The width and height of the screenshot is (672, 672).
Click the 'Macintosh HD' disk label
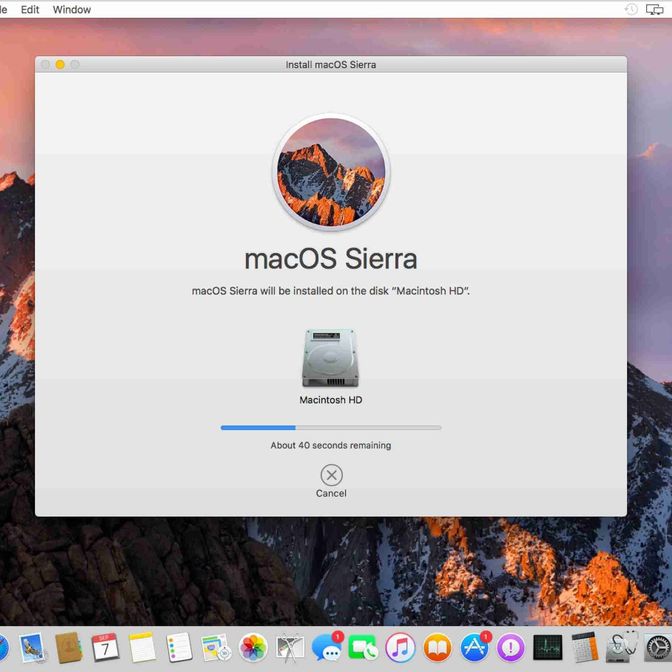(x=331, y=400)
